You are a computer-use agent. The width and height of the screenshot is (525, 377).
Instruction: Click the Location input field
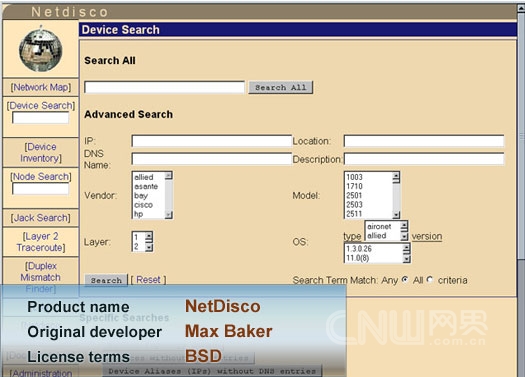pos(424,141)
